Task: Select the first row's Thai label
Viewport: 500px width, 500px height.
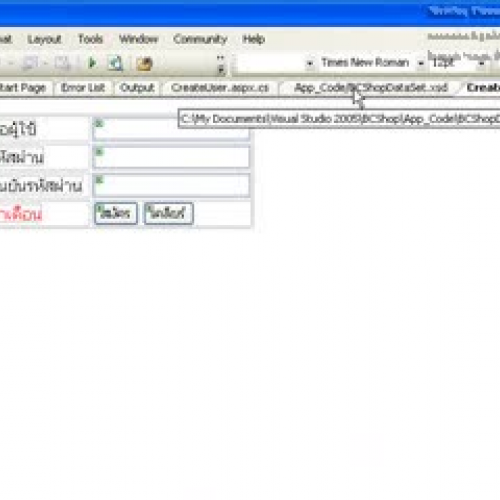Action: tap(18, 130)
